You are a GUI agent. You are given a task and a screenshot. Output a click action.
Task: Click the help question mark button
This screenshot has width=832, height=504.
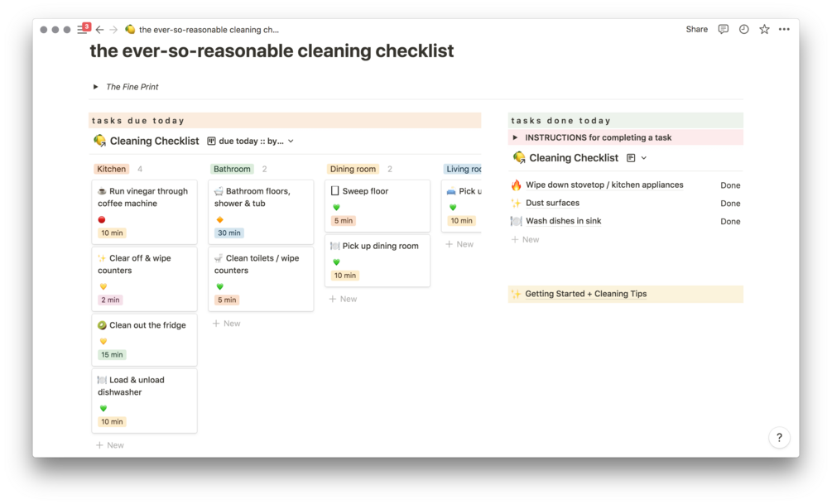pos(779,438)
